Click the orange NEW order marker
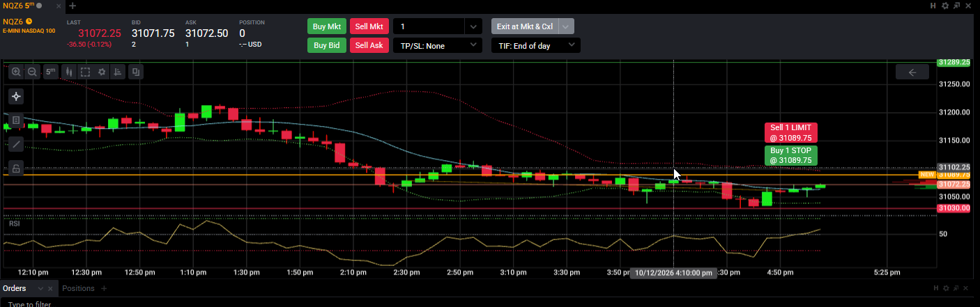Screen dimensions: 980x307 [x=927, y=175]
